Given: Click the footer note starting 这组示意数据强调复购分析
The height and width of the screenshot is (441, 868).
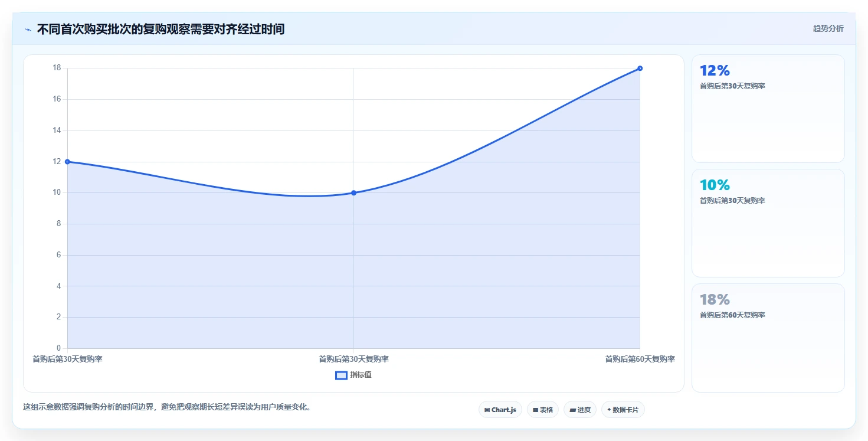Looking at the screenshot, I should click(x=167, y=407).
